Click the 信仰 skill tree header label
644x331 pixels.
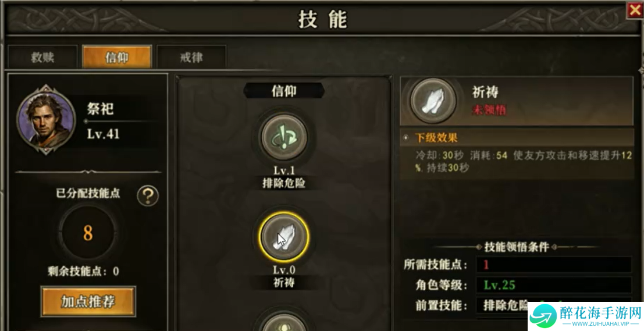[284, 91]
